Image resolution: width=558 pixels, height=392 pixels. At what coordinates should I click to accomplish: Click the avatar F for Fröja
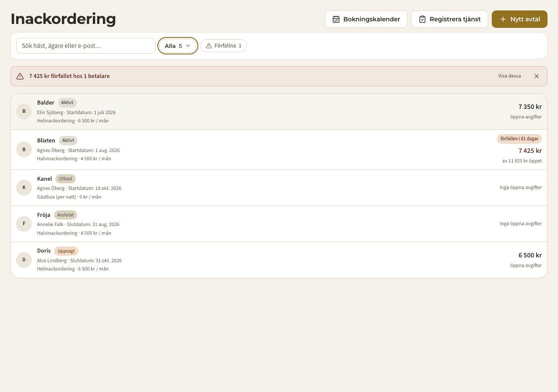point(24,224)
